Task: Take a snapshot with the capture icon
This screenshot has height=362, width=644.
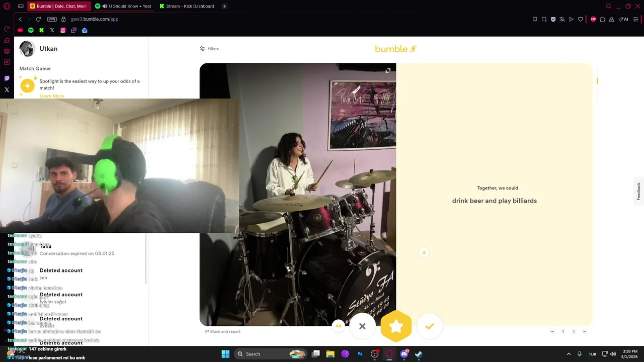Action: [x=544, y=19]
